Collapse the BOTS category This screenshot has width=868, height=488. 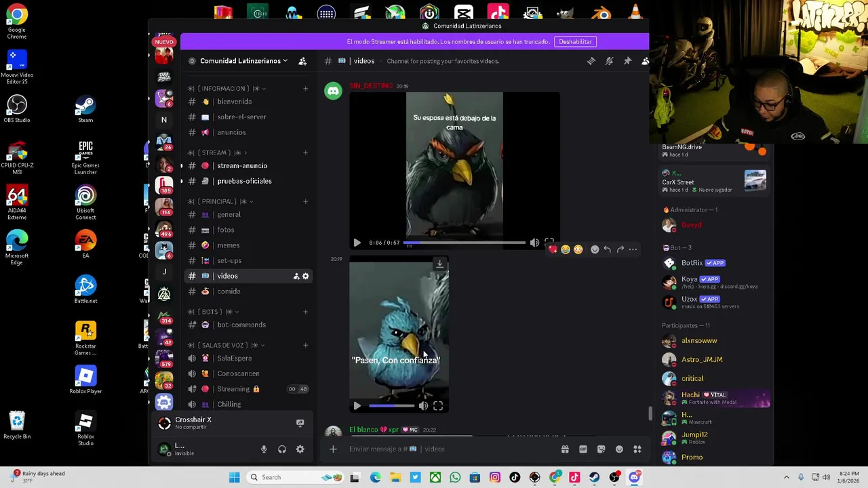point(213,312)
